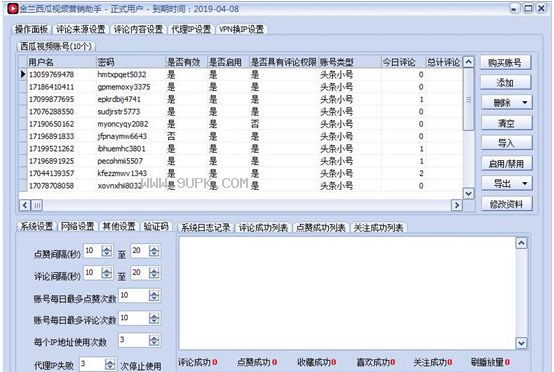This screenshot has width=554, height=372.
Task: Click 评论间隔 maximum value stepper
Action: 154,273
